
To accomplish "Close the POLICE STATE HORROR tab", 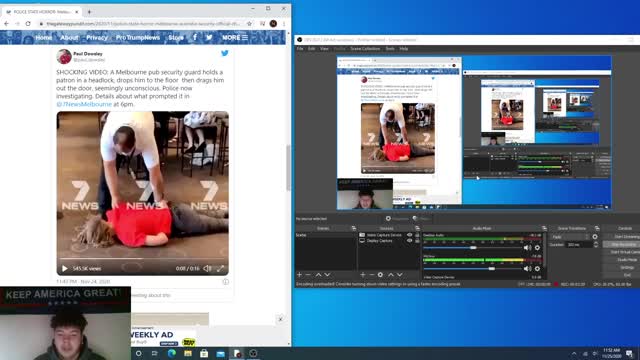I will point(77,12).
